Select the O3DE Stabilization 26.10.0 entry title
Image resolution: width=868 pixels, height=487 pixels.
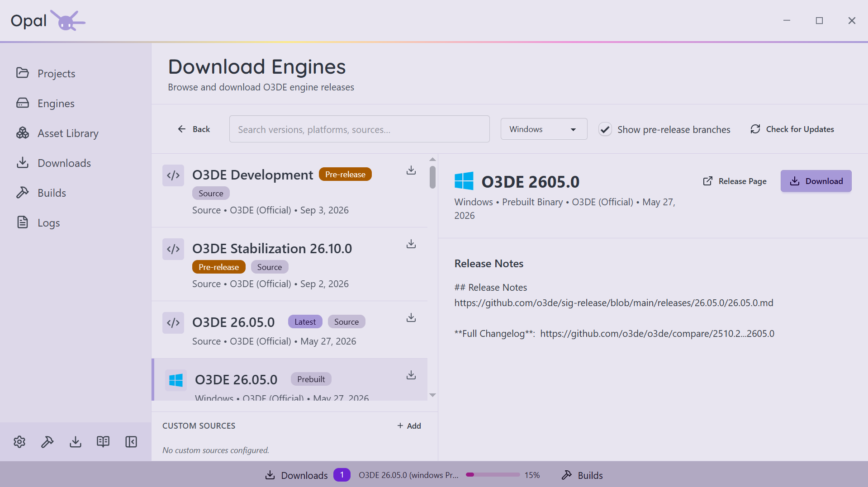point(272,248)
